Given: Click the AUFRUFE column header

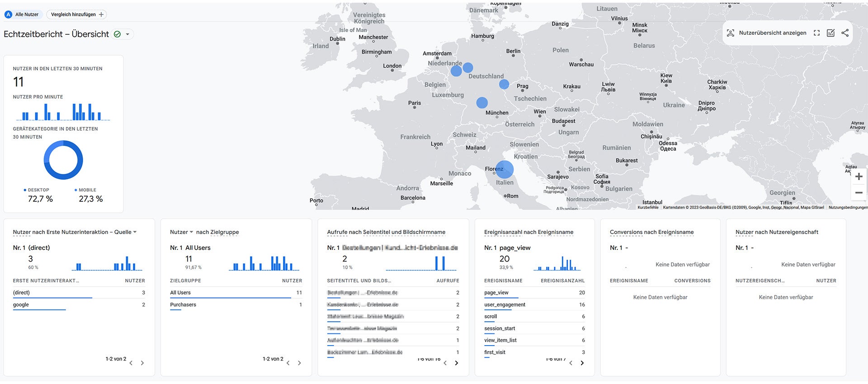Looking at the screenshot, I should 448,281.
